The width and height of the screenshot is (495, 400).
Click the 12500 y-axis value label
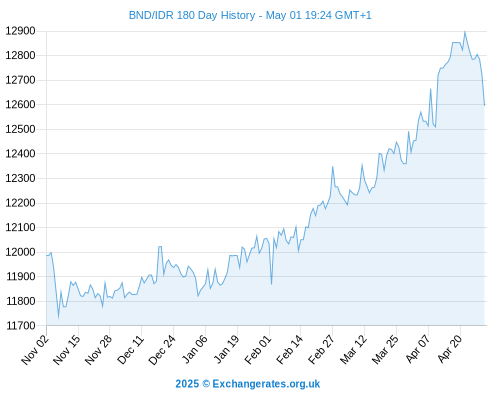point(20,129)
